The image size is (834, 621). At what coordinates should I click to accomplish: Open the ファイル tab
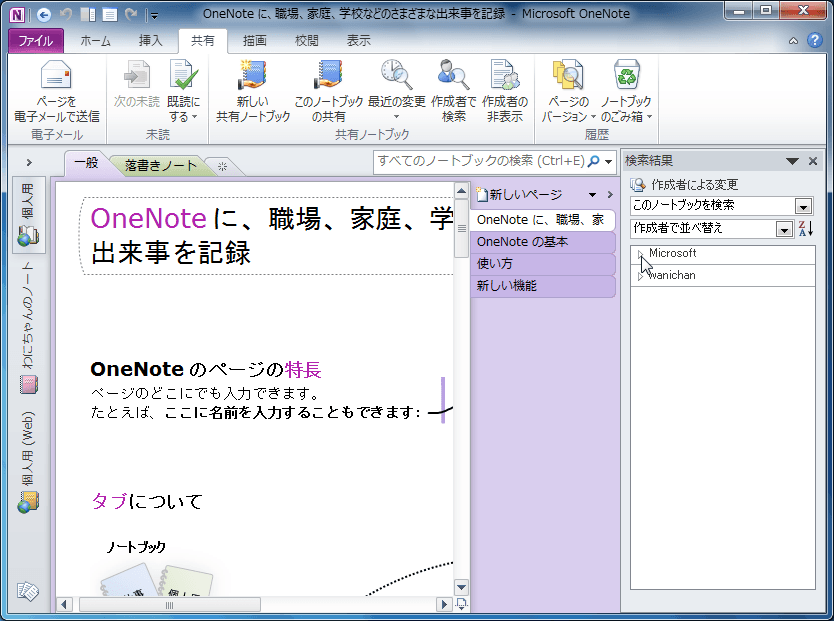tap(36, 41)
